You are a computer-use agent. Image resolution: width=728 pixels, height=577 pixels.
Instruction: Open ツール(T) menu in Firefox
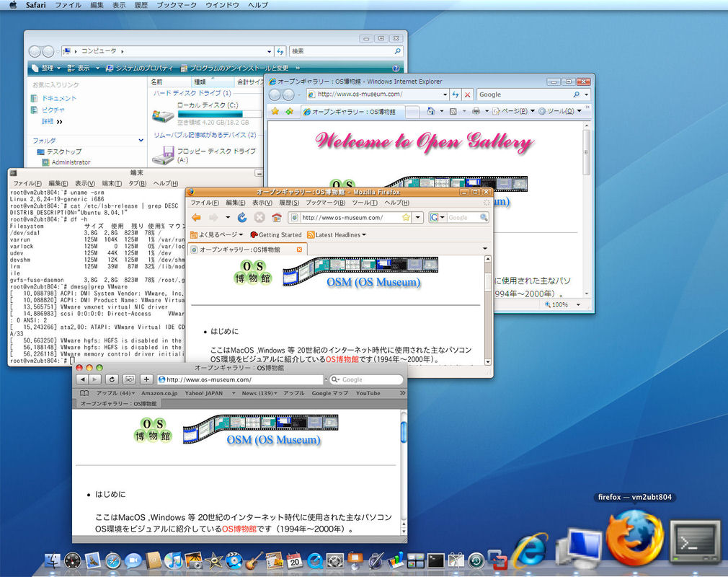click(x=365, y=203)
